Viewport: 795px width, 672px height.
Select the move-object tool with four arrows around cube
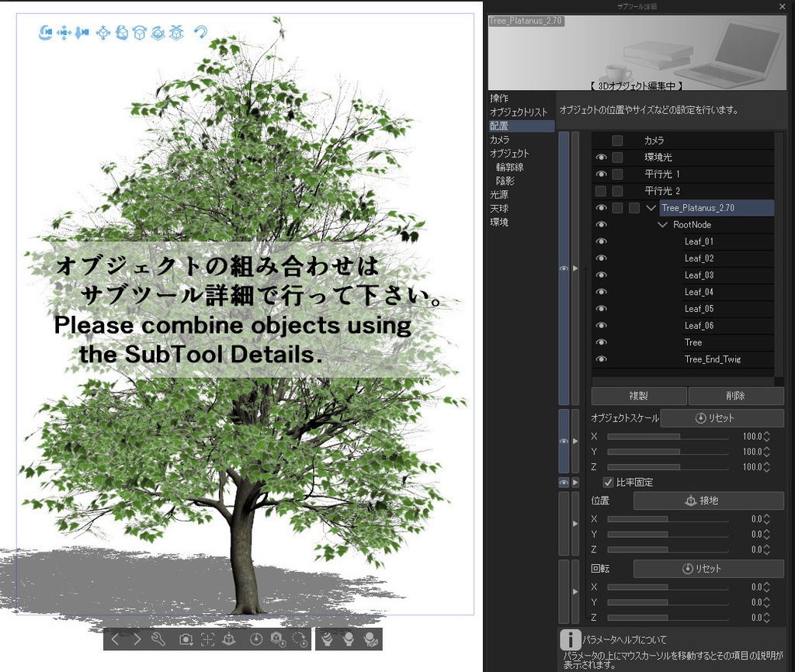click(x=103, y=33)
